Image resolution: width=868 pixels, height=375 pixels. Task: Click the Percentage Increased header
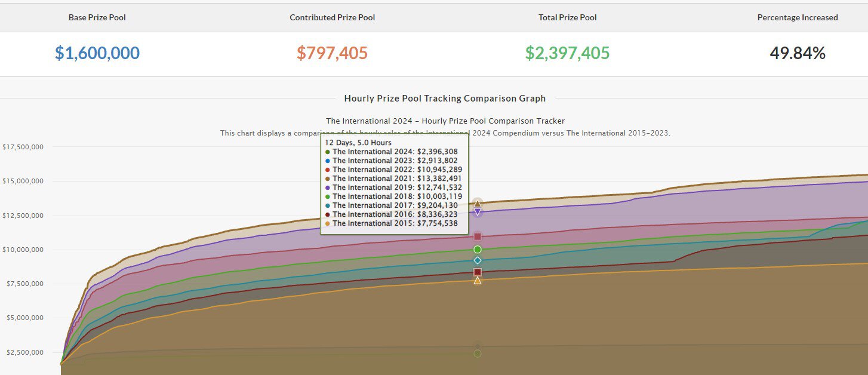(798, 17)
